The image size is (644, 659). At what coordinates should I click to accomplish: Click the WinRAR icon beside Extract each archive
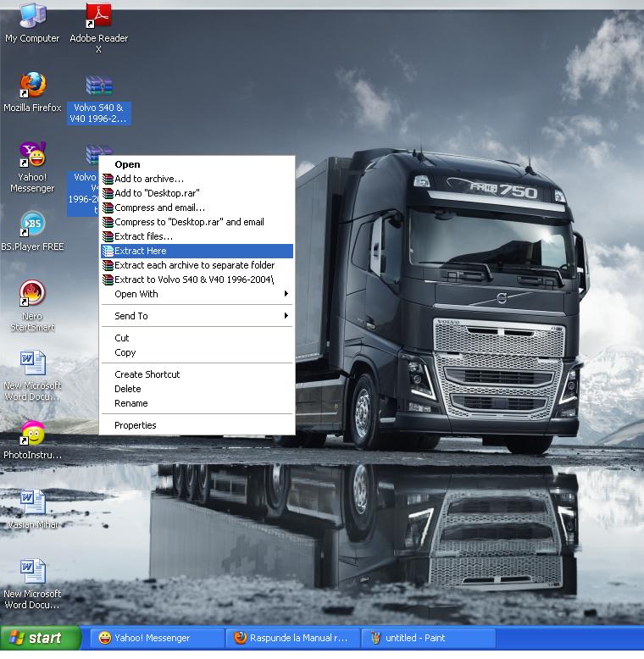[x=108, y=265]
